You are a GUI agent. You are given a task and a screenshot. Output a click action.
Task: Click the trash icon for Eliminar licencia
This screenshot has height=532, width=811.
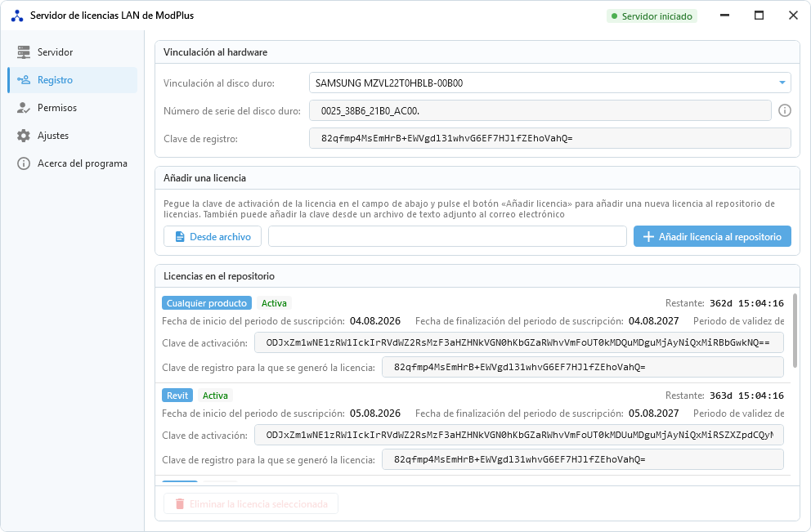pyautogui.click(x=180, y=503)
